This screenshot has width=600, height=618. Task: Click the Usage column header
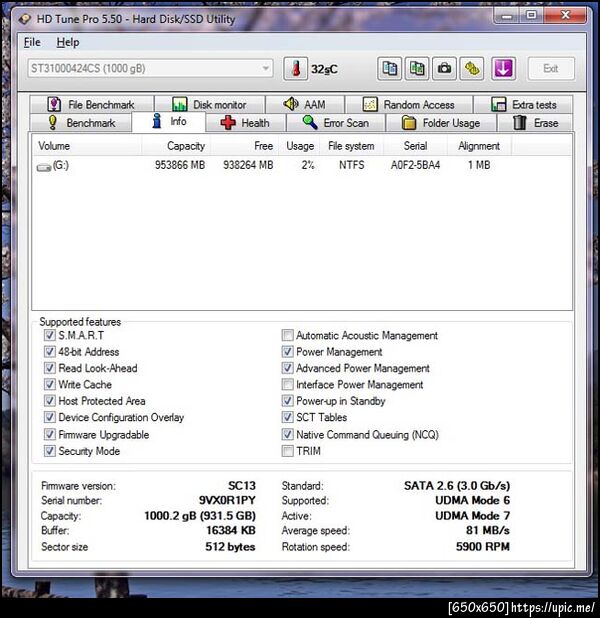[300, 146]
